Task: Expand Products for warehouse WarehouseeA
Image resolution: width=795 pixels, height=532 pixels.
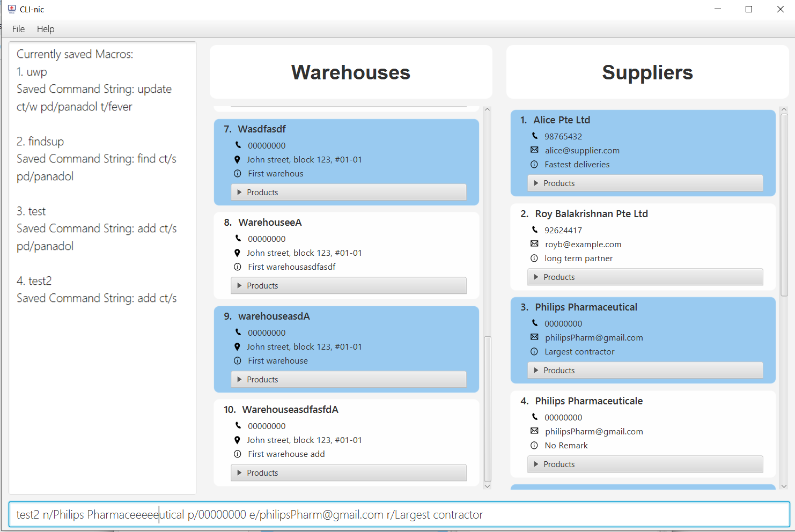Action: pos(349,285)
